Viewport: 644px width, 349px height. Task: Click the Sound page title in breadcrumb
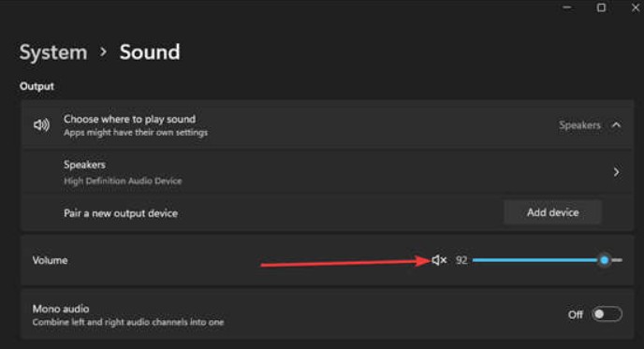pyautogui.click(x=150, y=52)
